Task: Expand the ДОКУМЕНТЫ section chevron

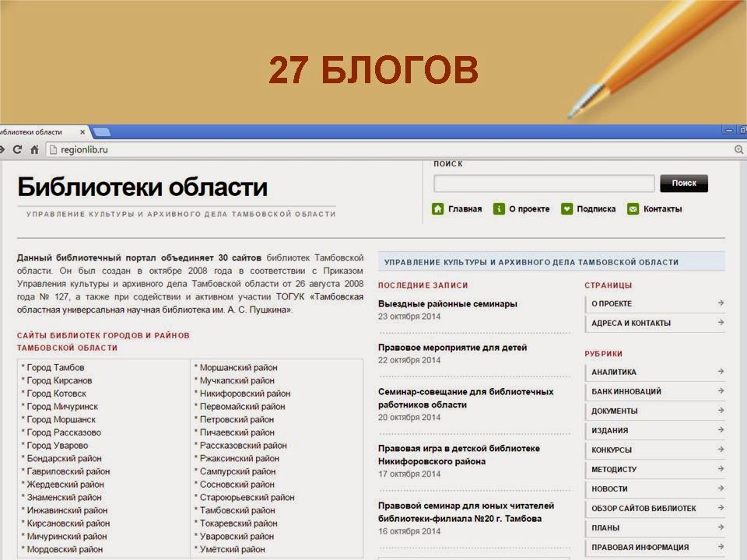Action: pyautogui.click(x=719, y=411)
